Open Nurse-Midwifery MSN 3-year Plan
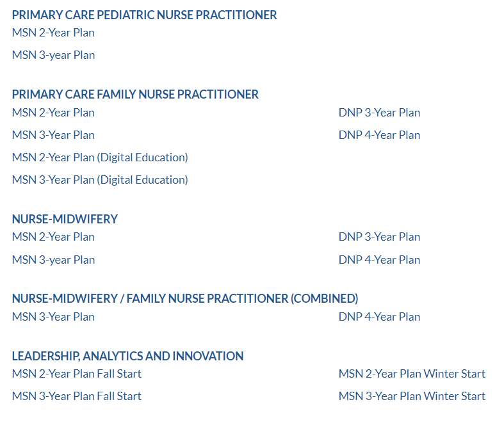 53,260
